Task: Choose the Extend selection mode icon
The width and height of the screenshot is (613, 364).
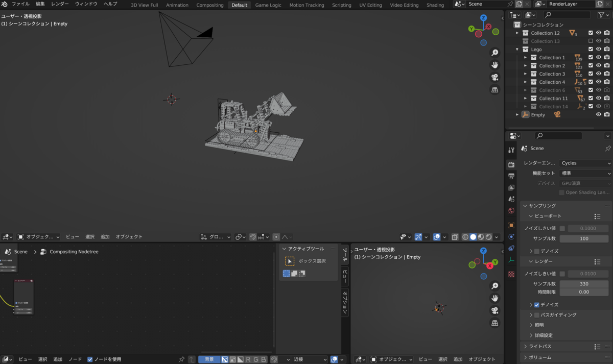Action: click(x=294, y=274)
